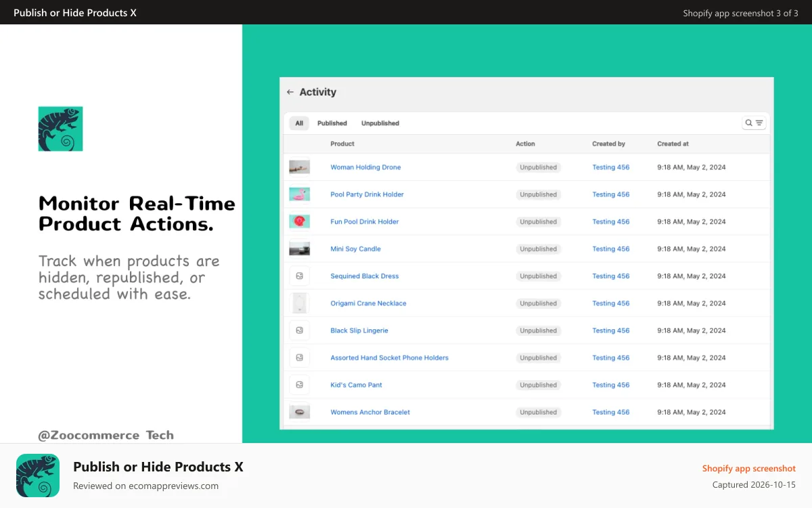The image size is (812, 508).
Task: Click 'Captured 2026-10-15' text
Action: 754,485
